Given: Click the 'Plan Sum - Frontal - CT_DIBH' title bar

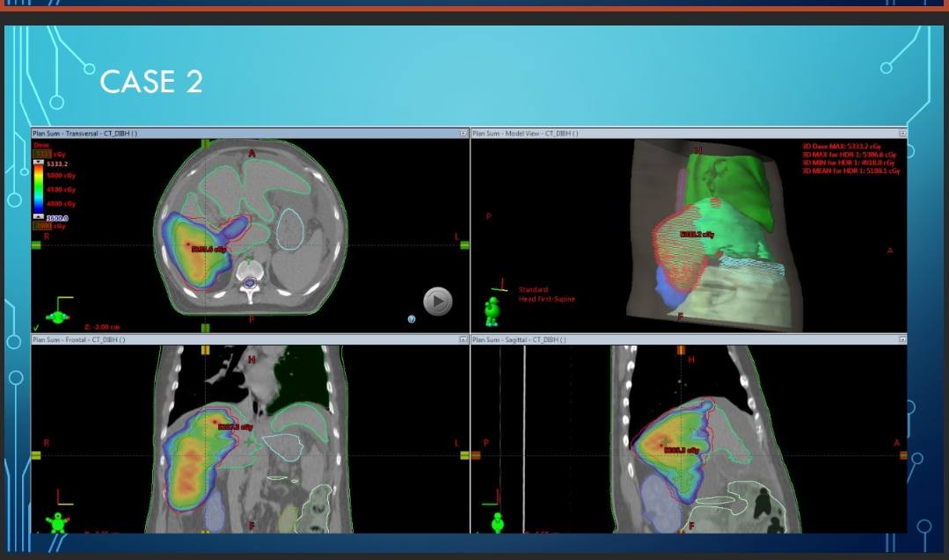Looking at the screenshot, I should (x=250, y=340).
